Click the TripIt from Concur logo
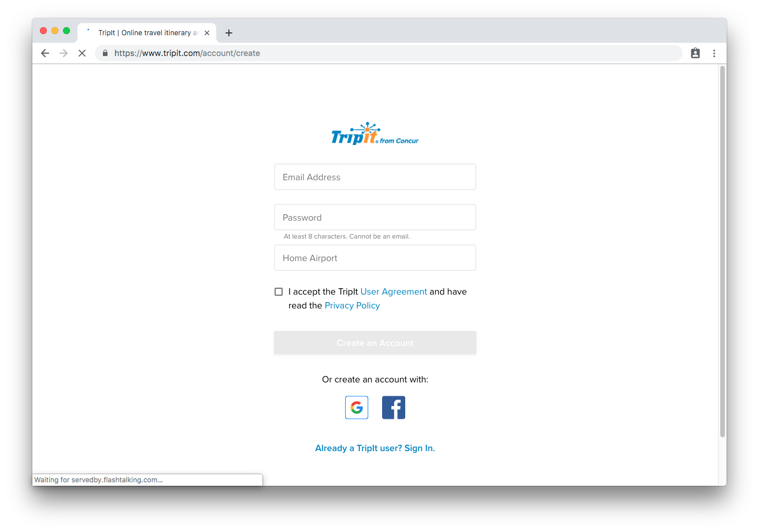759x532 pixels. [x=375, y=133]
